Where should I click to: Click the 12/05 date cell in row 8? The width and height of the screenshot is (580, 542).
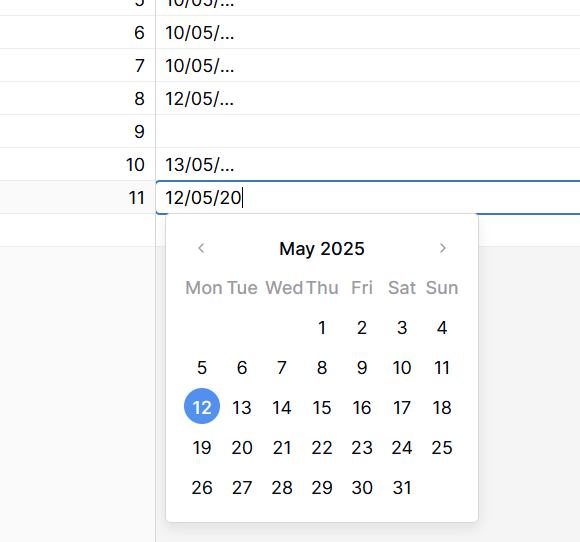click(x=368, y=98)
